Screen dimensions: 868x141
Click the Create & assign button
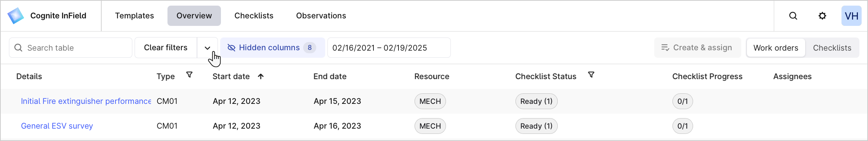click(697, 48)
